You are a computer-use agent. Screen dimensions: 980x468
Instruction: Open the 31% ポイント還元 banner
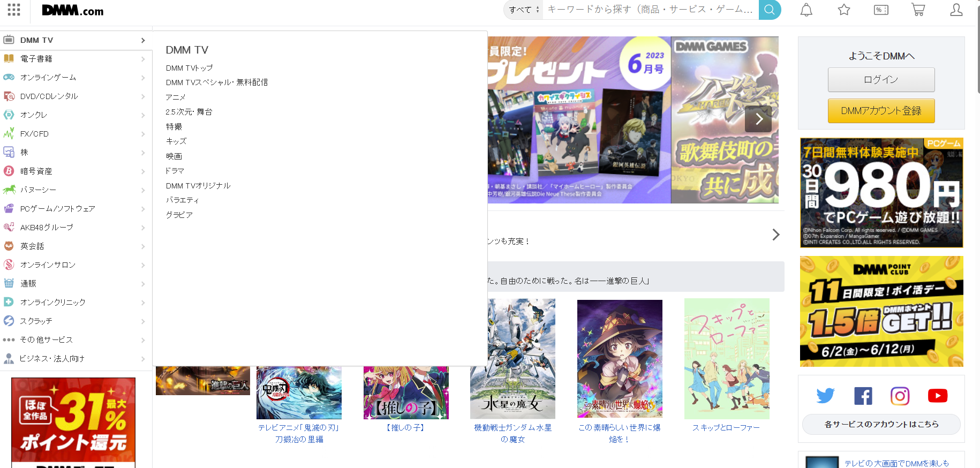[x=73, y=422]
